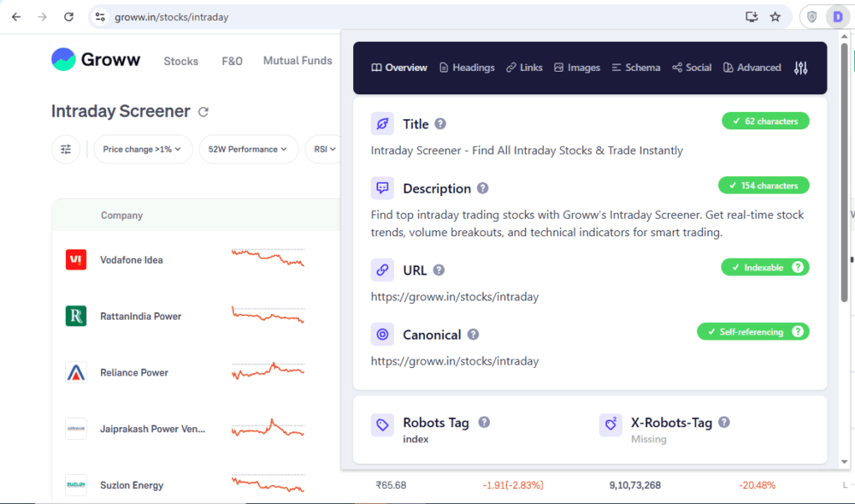The width and height of the screenshot is (855, 504).
Task: Click the browser address bar URL
Action: click(x=171, y=17)
